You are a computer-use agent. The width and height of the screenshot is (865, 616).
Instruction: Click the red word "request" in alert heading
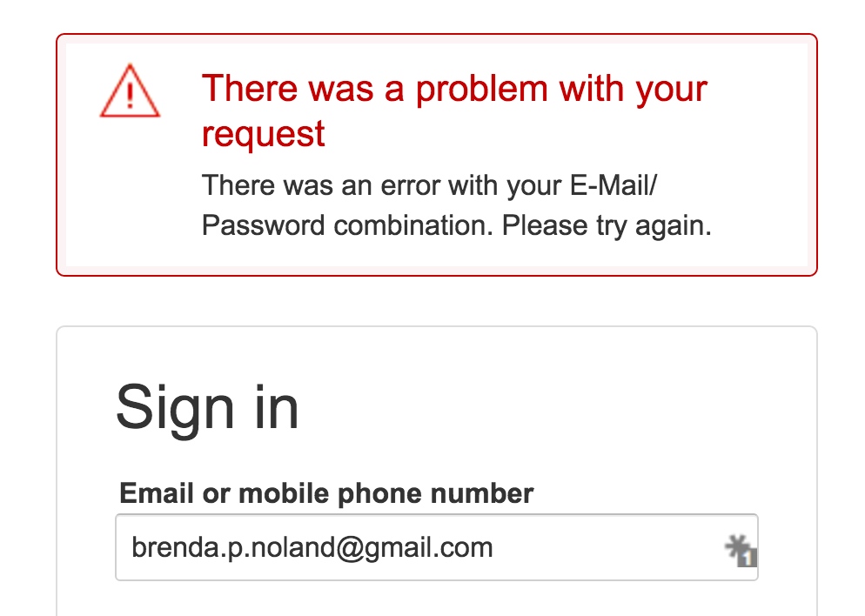tap(264, 134)
